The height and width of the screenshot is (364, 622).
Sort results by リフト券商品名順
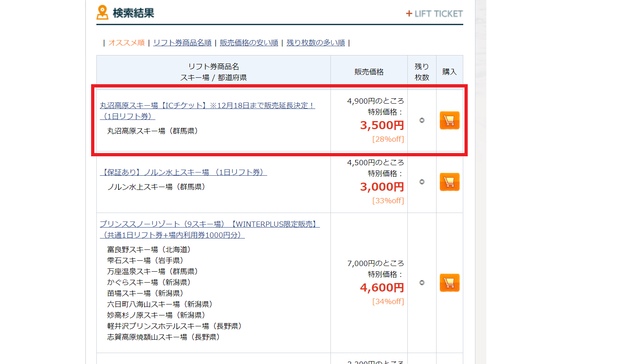pyautogui.click(x=182, y=43)
